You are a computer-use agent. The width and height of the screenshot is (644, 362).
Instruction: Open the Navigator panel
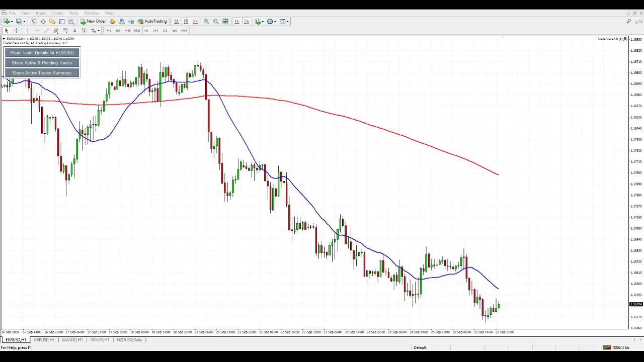coord(52,21)
